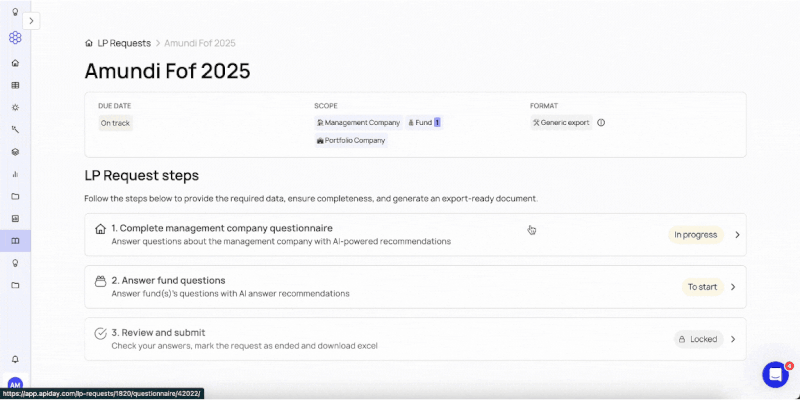This screenshot has height=400, width=800.
Task: Click the In progress status badge
Action: coord(696,235)
